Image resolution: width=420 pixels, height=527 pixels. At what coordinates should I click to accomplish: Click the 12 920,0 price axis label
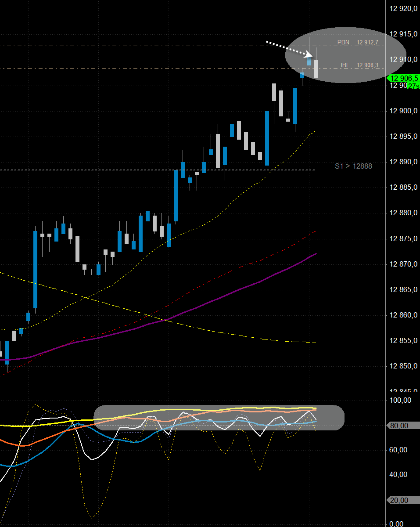(403, 8)
